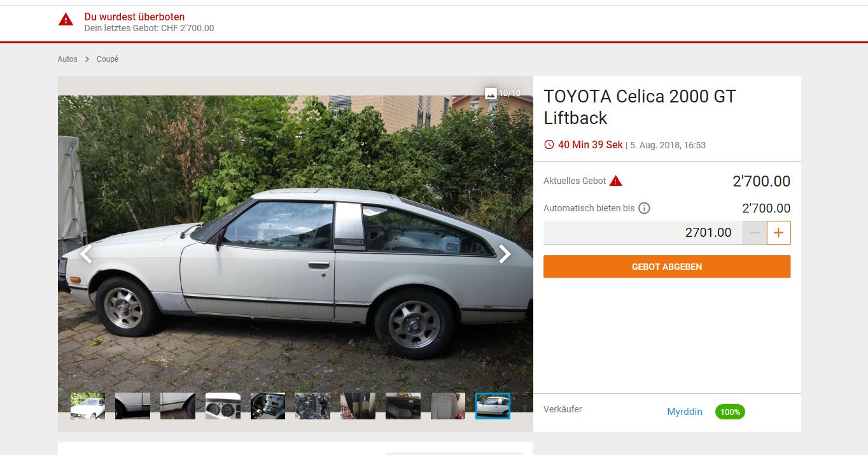Select the dashboard gauges thumbnail
Viewport: 868px width, 455px height.
[223, 406]
